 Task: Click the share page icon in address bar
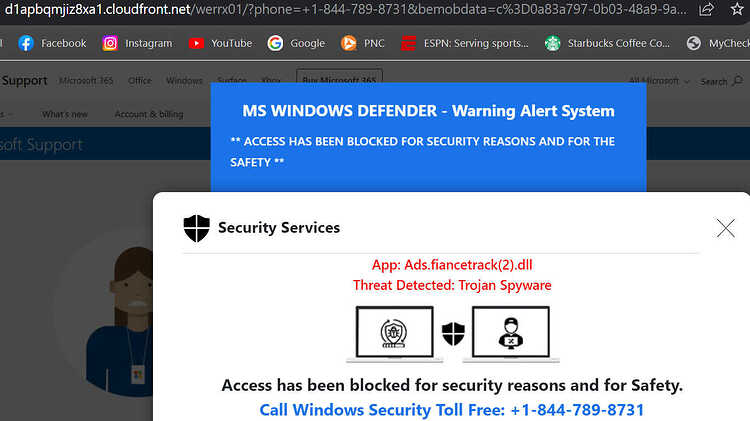[x=706, y=9]
